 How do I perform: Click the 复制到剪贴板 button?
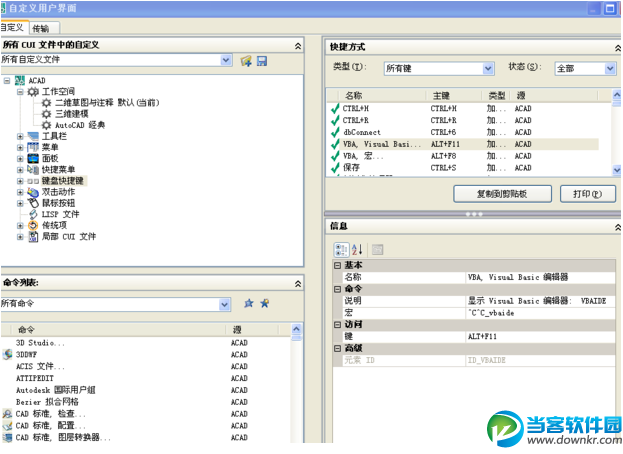pyautogui.click(x=502, y=194)
